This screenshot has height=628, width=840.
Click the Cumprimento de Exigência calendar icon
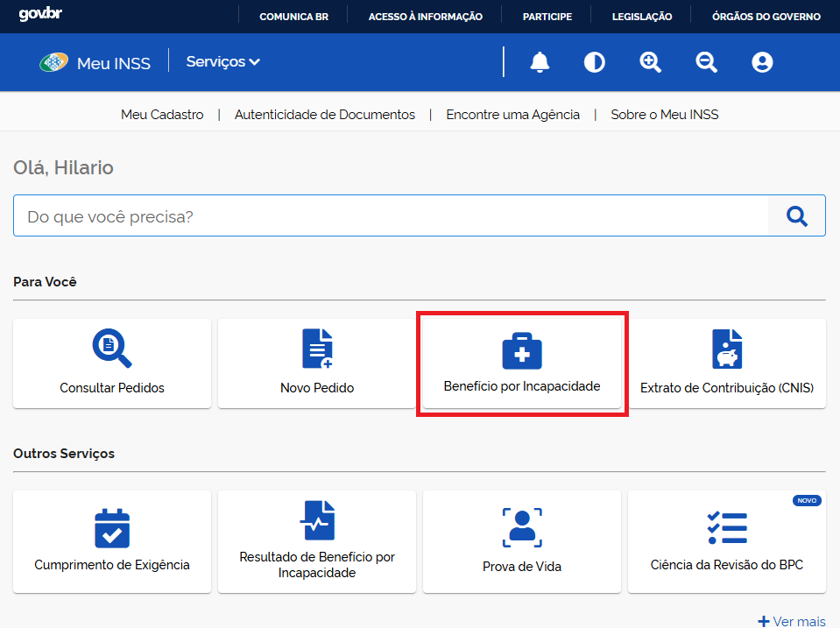coord(112,528)
